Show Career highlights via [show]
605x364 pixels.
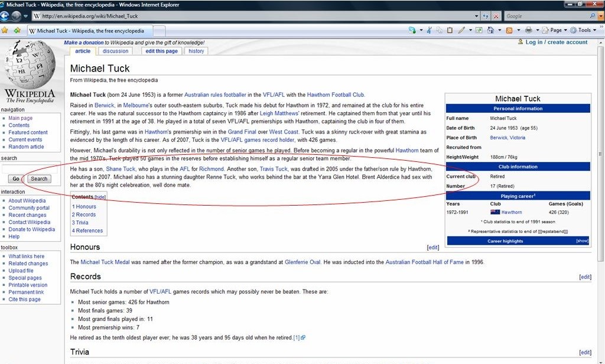click(582, 241)
